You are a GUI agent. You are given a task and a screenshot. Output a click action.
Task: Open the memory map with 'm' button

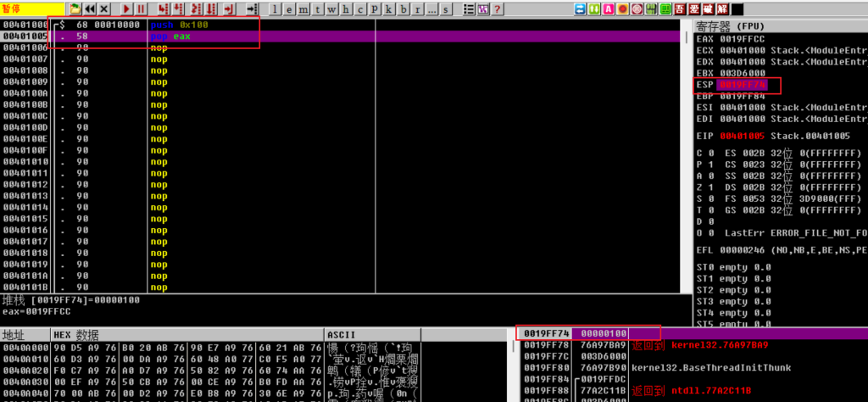(x=303, y=8)
